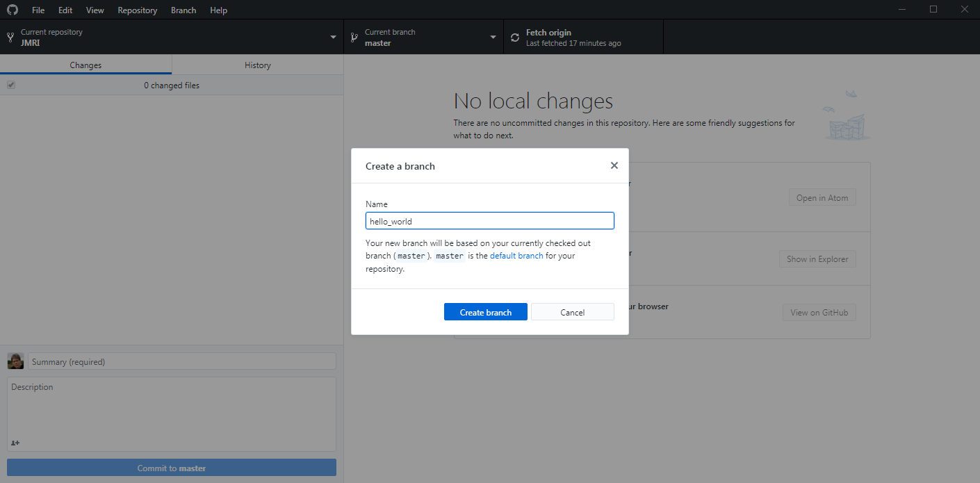Click the add co-authors icon
Image resolution: width=980 pixels, height=483 pixels.
(15, 443)
